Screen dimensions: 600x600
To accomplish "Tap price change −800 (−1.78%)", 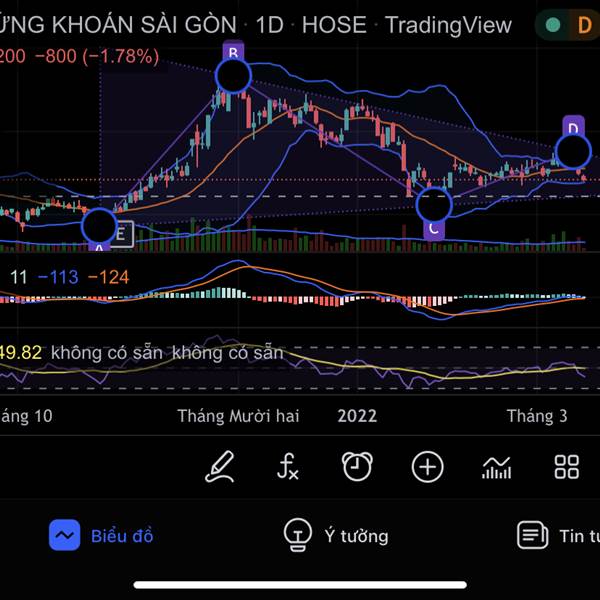I will (x=97, y=57).
